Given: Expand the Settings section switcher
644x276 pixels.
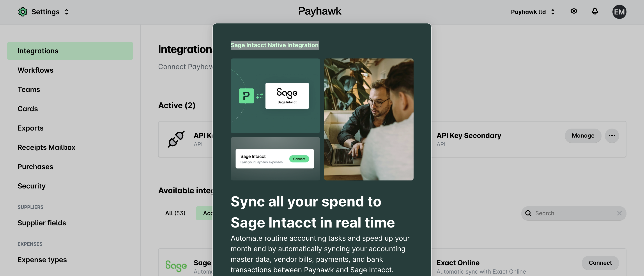Looking at the screenshot, I should [67, 12].
